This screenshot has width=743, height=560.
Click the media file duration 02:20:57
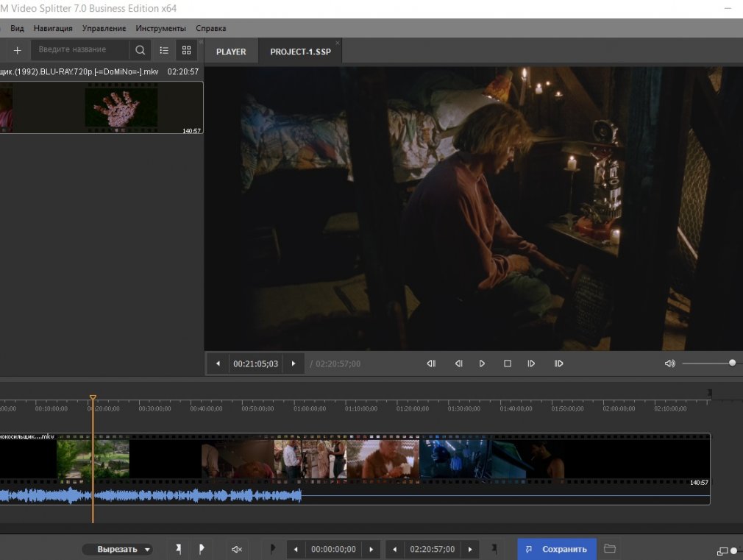[183, 71]
